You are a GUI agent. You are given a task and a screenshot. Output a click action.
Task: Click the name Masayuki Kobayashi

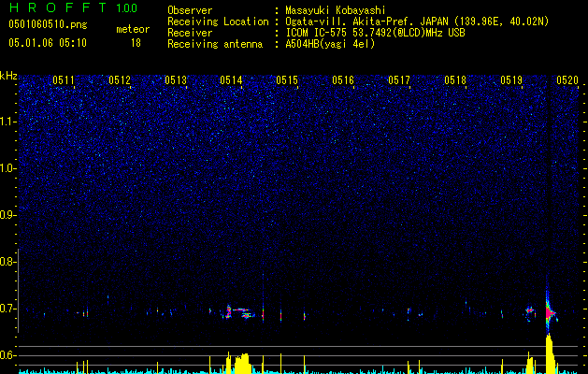[x=336, y=10]
